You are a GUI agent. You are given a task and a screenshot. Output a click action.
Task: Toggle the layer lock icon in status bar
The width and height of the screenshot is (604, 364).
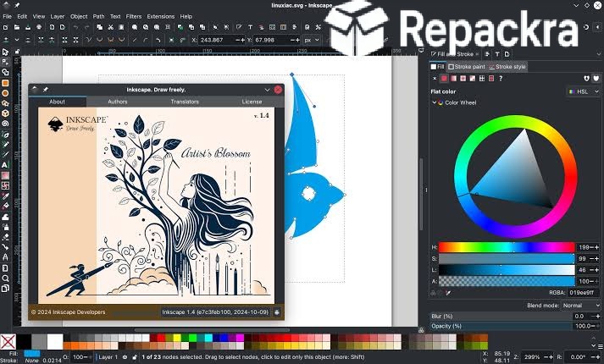pos(134,357)
